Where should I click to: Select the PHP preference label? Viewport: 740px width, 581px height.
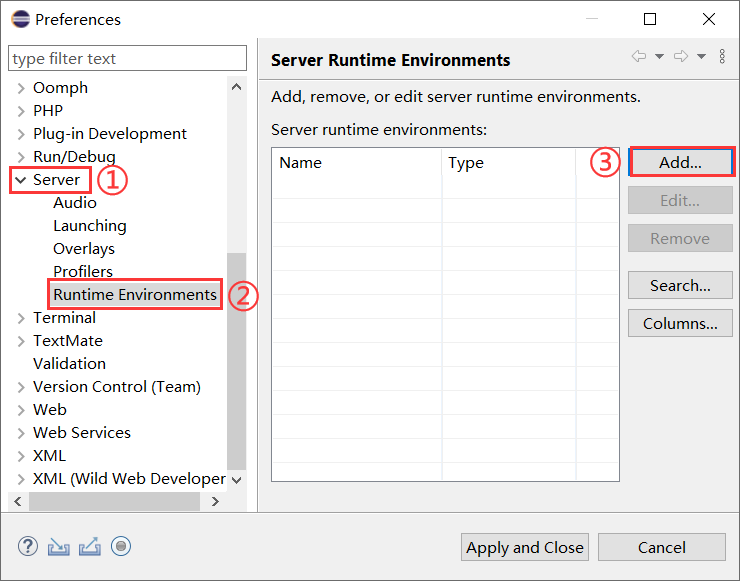(x=48, y=110)
